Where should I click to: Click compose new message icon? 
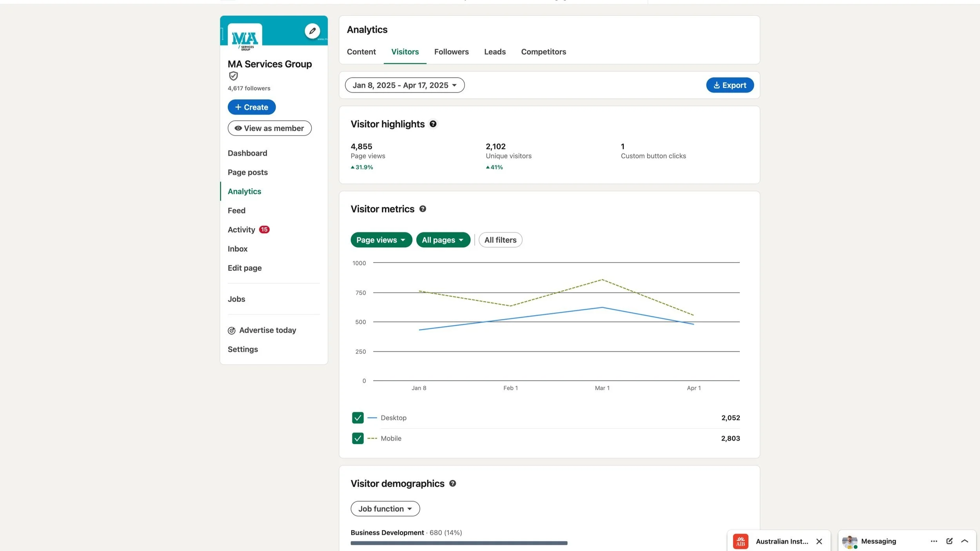click(949, 541)
